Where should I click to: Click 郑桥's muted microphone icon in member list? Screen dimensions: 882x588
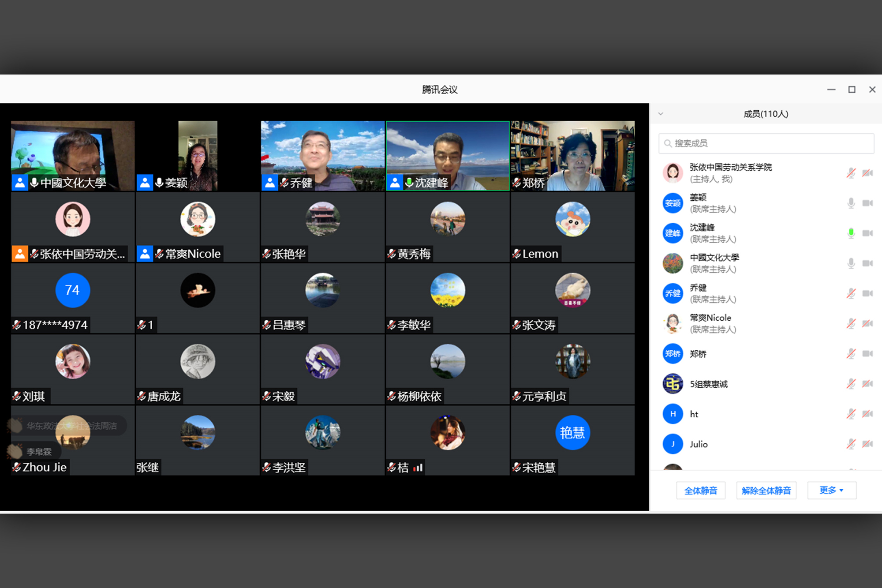[x=851, y=353]
